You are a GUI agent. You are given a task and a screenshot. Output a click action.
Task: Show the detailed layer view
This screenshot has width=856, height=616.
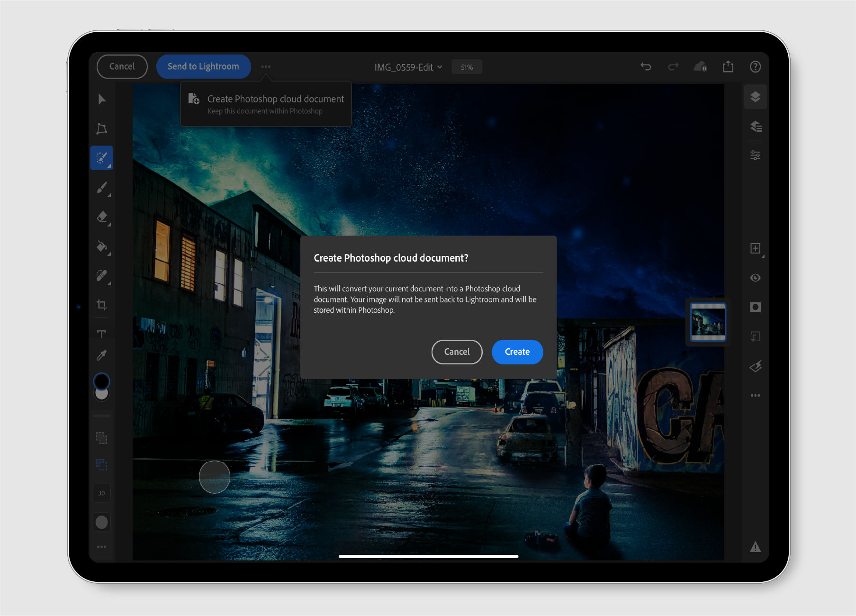(756, 127)
